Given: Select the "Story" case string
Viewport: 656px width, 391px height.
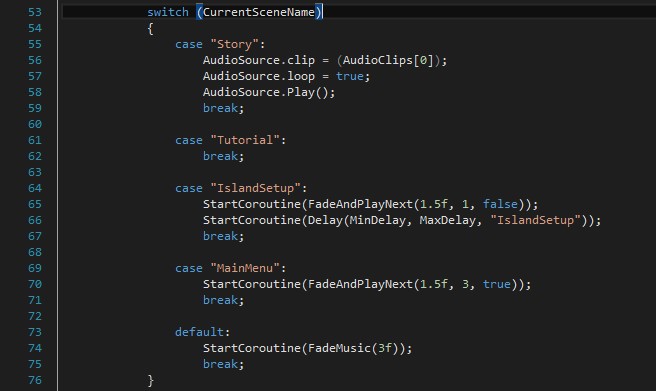Looking at the screenshot, I should tap(234, 44).
